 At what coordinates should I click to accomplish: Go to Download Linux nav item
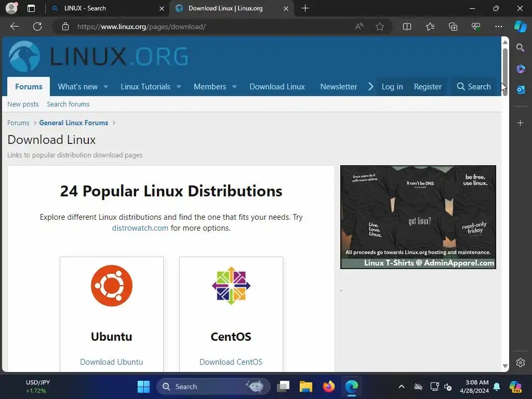[x=277, y=87]
